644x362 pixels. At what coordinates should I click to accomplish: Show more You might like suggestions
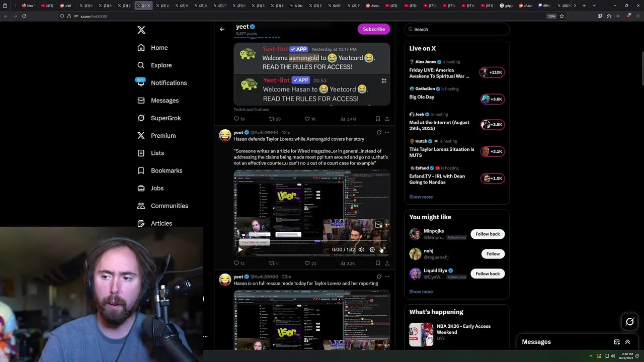click(x=421, y=292)
